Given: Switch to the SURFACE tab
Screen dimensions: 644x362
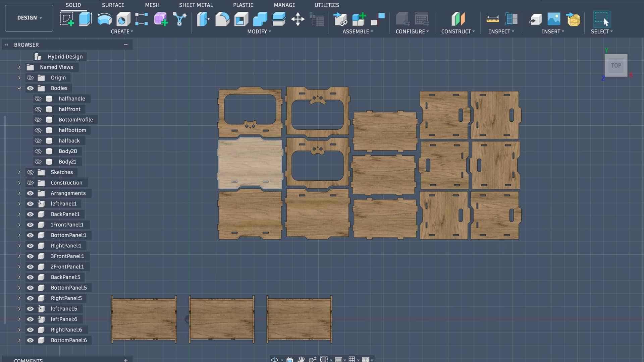Looking at the screenshot, I should 113,5.
